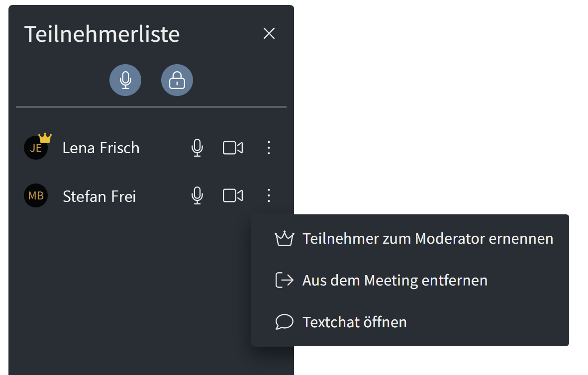This screenshot has width=588, height=375.
Task: Close the Teilnehmerliste panel
Action: click(x=269, y=33)
